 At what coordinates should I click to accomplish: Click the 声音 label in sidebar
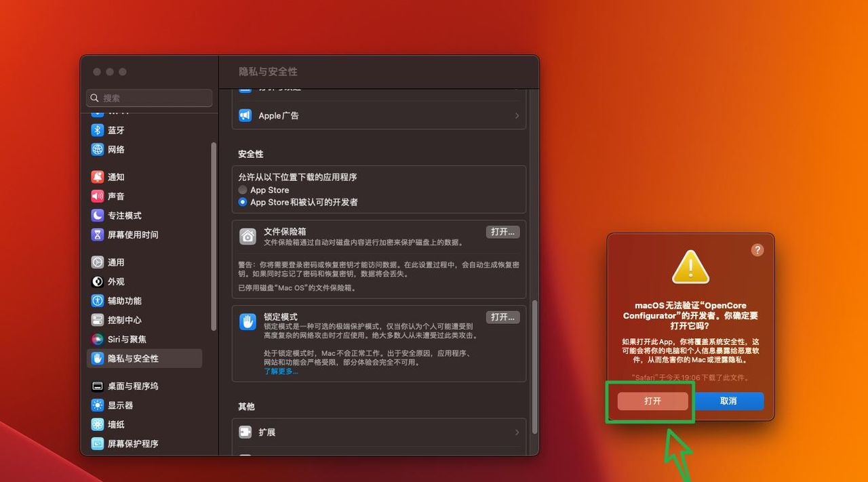coord(116,196)
